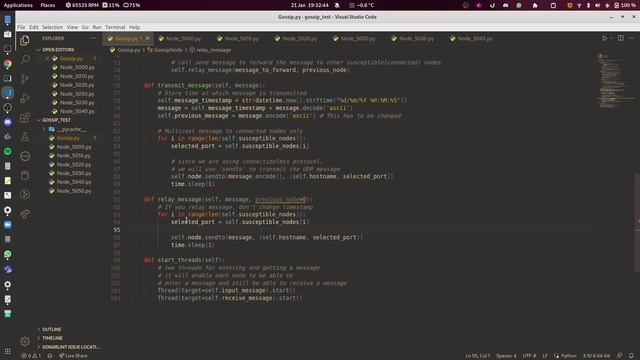Viewport: 640px width, 360px height.
Task: Collapse the Open Editors section
Action: pos(58,50)
